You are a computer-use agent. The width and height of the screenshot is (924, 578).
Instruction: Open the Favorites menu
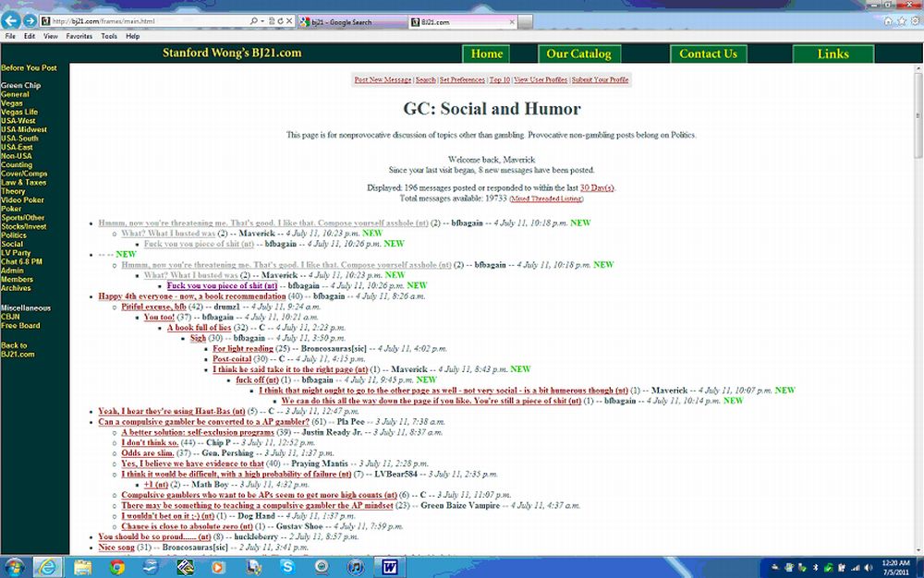[x=79, y=36]
